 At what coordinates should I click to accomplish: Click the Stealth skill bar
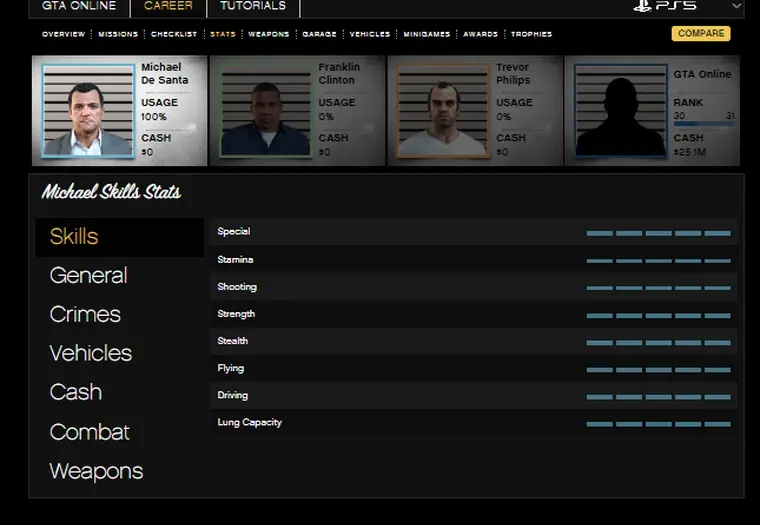pyautogui.click(x=658, y=343)
